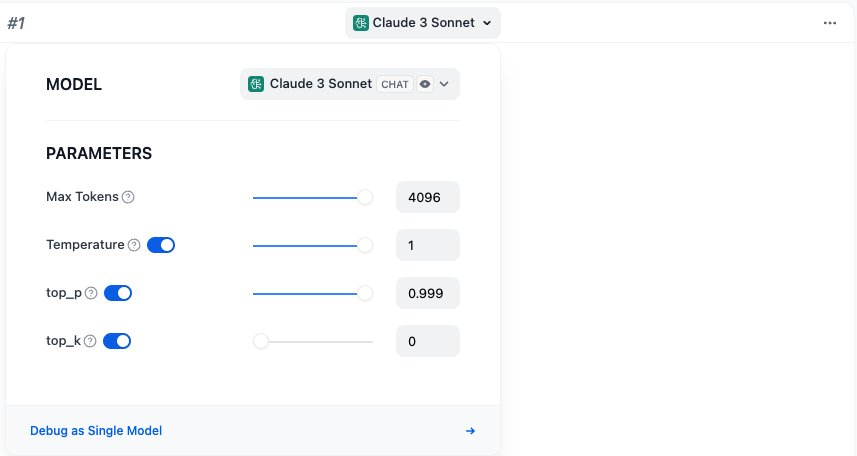Screen dimensions: 857x456
Task: Click the #1 index label
Action: [16, 23]
